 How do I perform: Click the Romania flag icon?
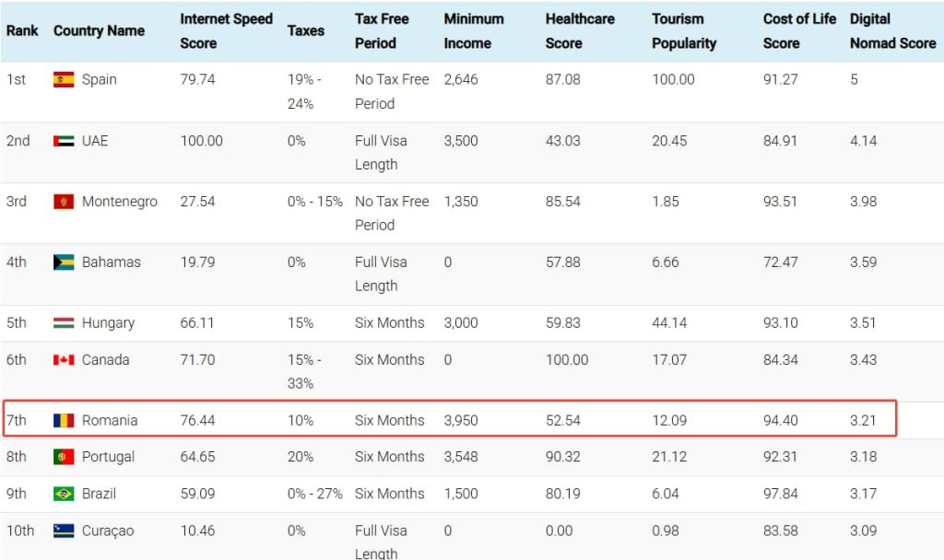click(64, 421)
